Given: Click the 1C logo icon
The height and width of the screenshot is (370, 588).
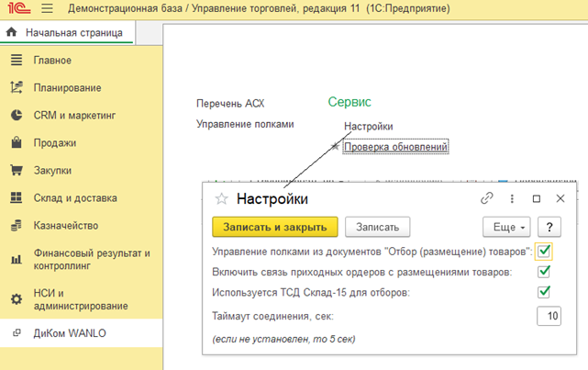Looking at the screenshot, I should tap(16, 9).
